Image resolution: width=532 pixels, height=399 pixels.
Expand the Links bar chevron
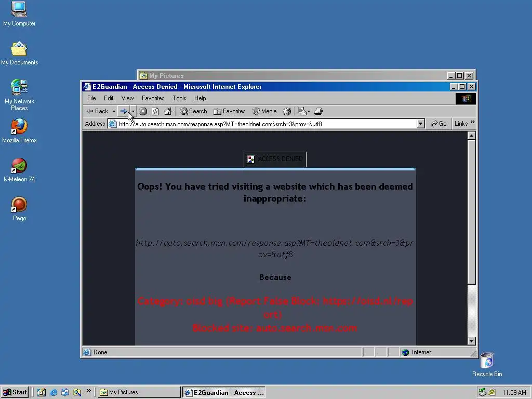click(473, 122)
